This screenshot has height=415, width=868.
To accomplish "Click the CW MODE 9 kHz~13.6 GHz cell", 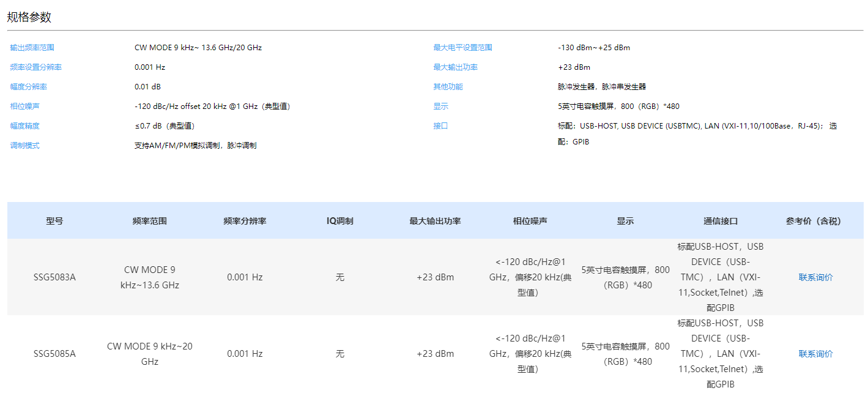I will (150, 277).
